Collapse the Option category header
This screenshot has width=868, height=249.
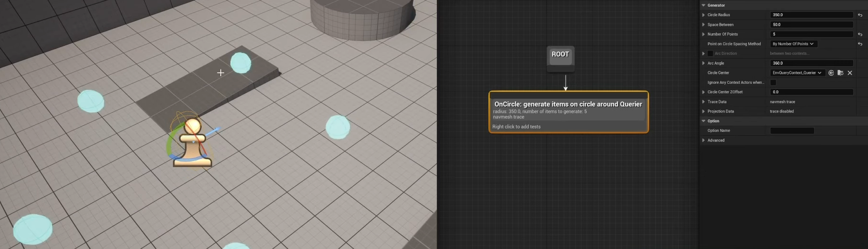pos(703,121)
